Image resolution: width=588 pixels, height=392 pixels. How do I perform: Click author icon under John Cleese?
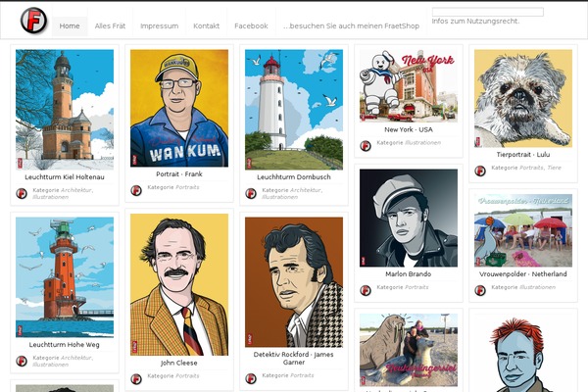point(136,379)
